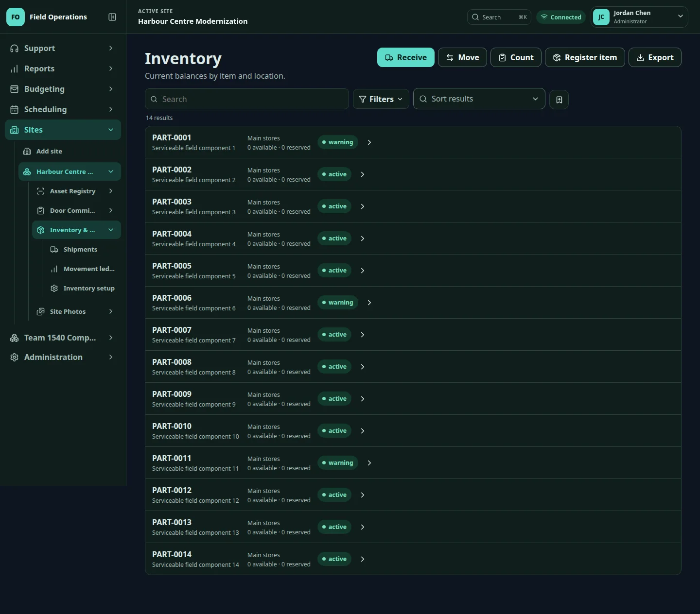Screen dimensions: 700x614
Task: Click the Team 1540 Comp cubes icon
Action: pyautogui.click(x=15, y=338)
